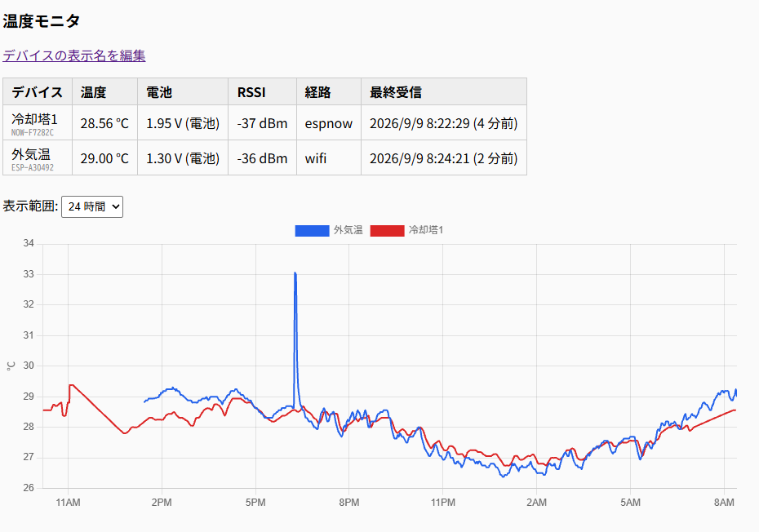Click the 経路 column header
Viewport: 759px width, 532px height.
pos(329,92)
